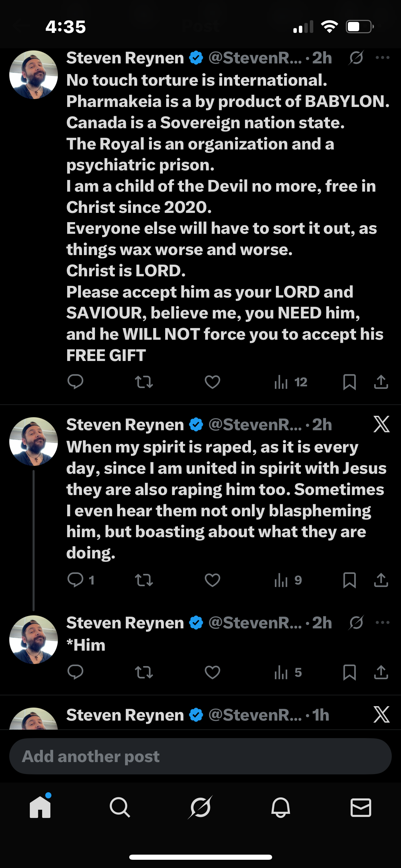Viewport: 401px width, 868px height.
Task: Share the "*Him" post
Action: [381, 672]
